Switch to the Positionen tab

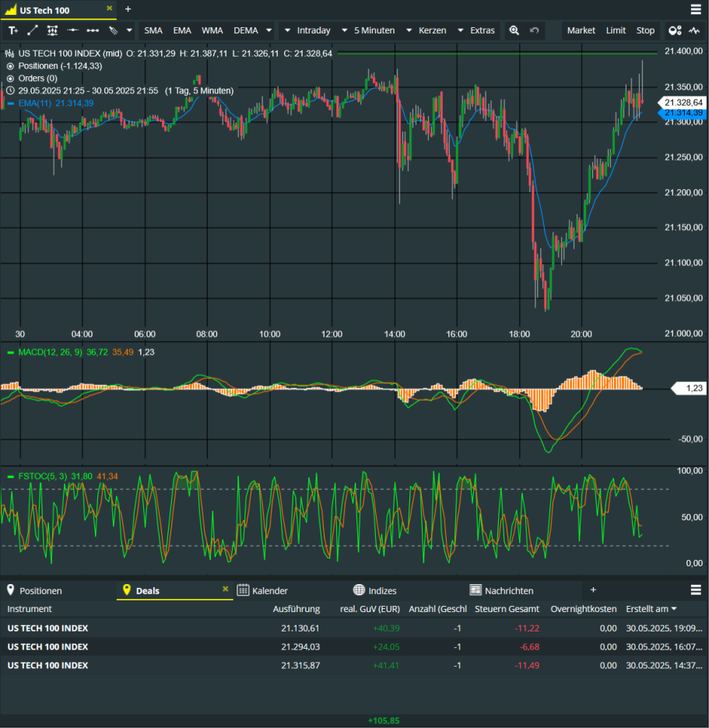(x=40, y=590)
